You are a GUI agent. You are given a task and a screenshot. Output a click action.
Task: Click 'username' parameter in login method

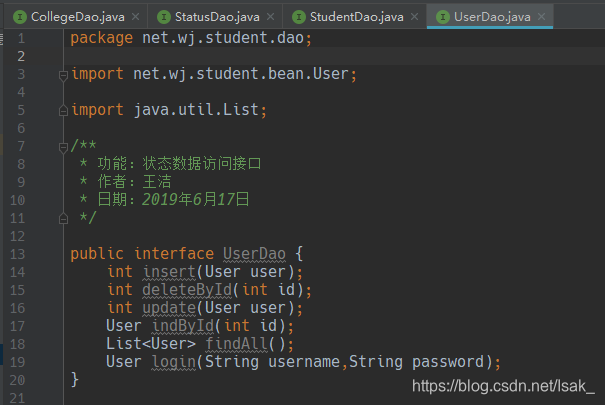point(304,362)
